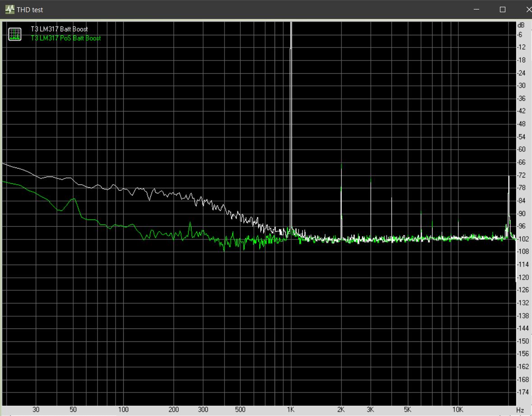
Task: Click the 100 Hz frequency axis label
Action: tap(123, 410)
